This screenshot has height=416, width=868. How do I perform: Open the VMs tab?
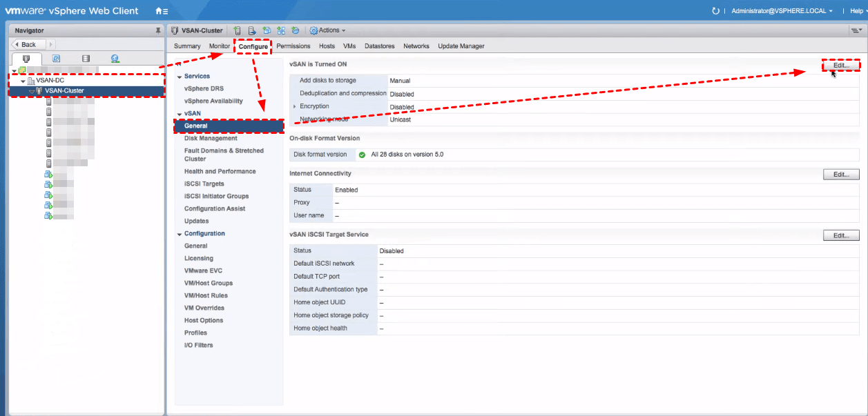[349, 46]
